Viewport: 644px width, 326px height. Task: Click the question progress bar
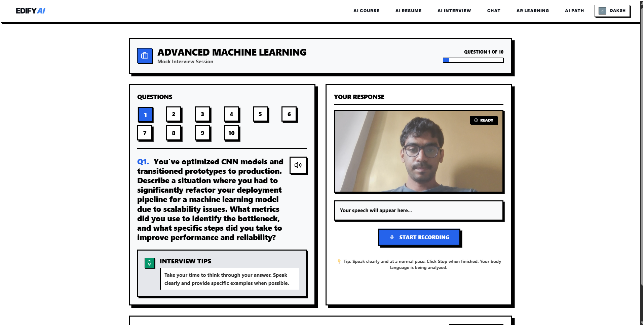pyautogui.click(x=473, y=60)
